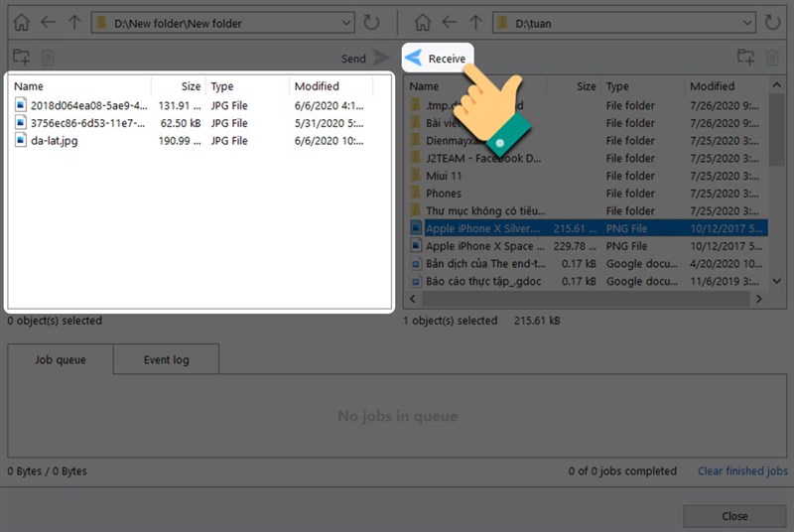The image size is (794, 532).
Task: Sort right pane by Size column
Action: [x=574, y=86]
